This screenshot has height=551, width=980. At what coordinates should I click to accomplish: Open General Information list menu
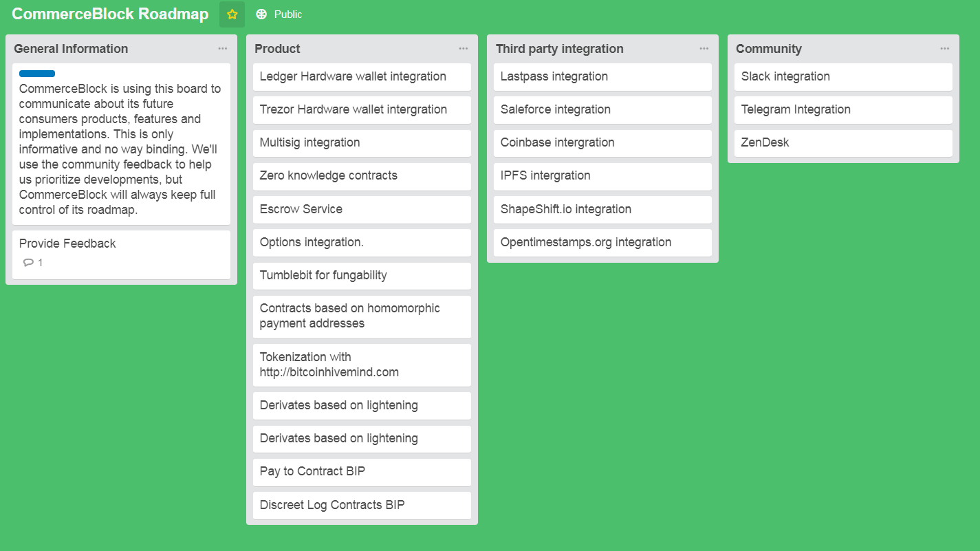(223, 49)
